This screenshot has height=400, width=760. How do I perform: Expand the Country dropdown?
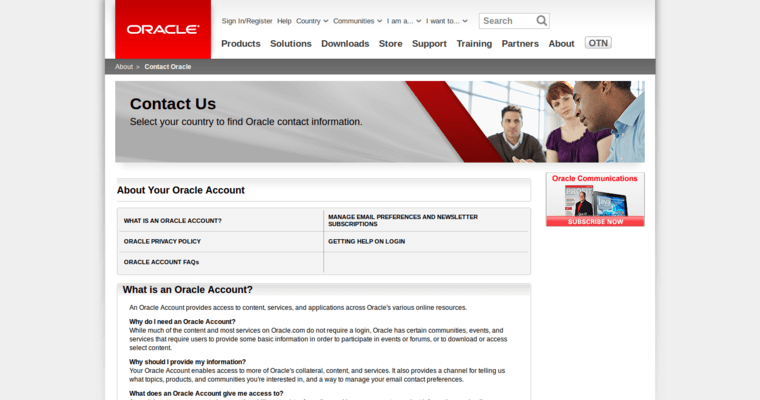[312, 21]
